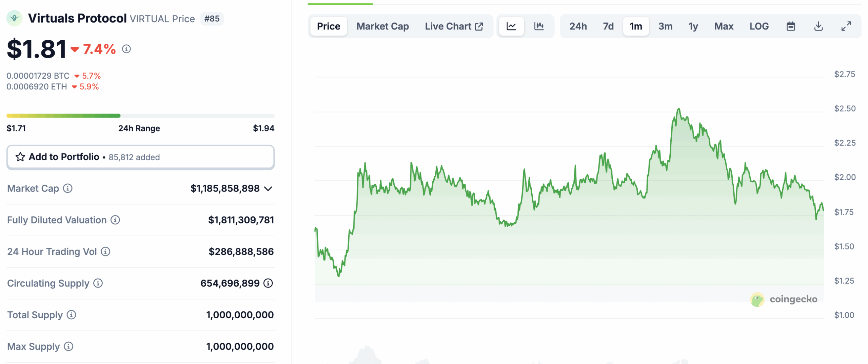The height and width of the screenshot is (364, 868).
Task: Select the 7d timeframe tab
Action: [x=608, y=26]
